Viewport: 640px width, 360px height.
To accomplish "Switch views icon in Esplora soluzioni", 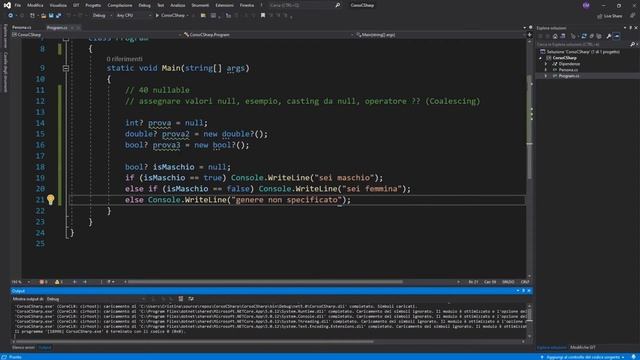I will coord(563,36).
